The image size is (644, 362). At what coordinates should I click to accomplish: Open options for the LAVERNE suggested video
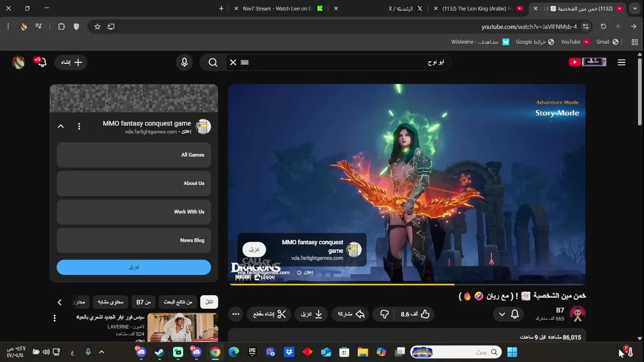coord(54,318)
